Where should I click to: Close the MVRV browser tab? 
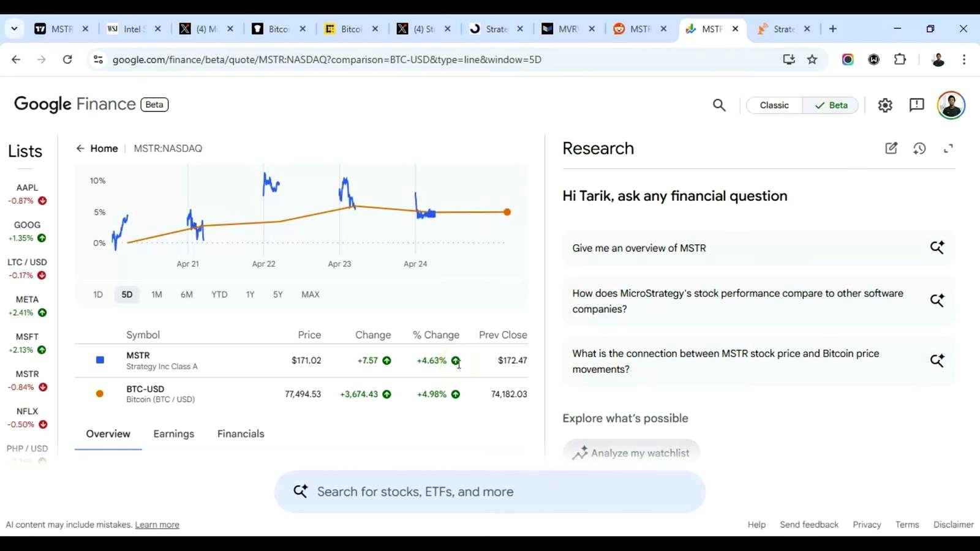click(x=592, y=29)
